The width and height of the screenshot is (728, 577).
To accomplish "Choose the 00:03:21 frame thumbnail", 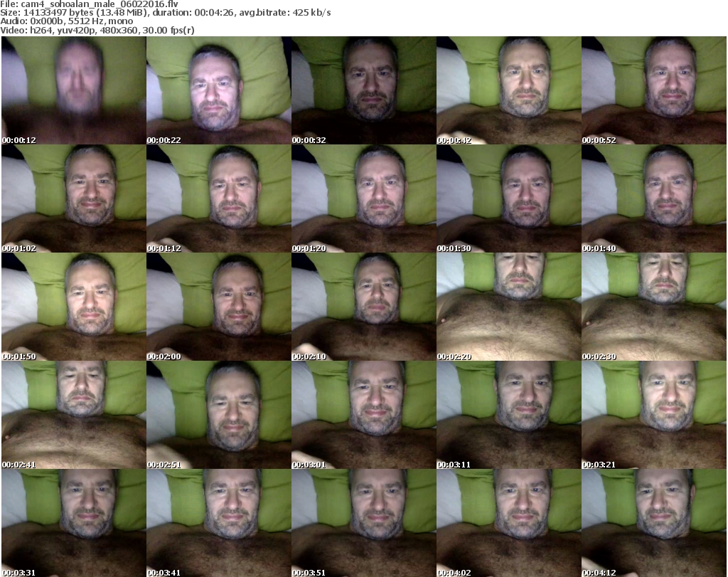I will [654, 415].
